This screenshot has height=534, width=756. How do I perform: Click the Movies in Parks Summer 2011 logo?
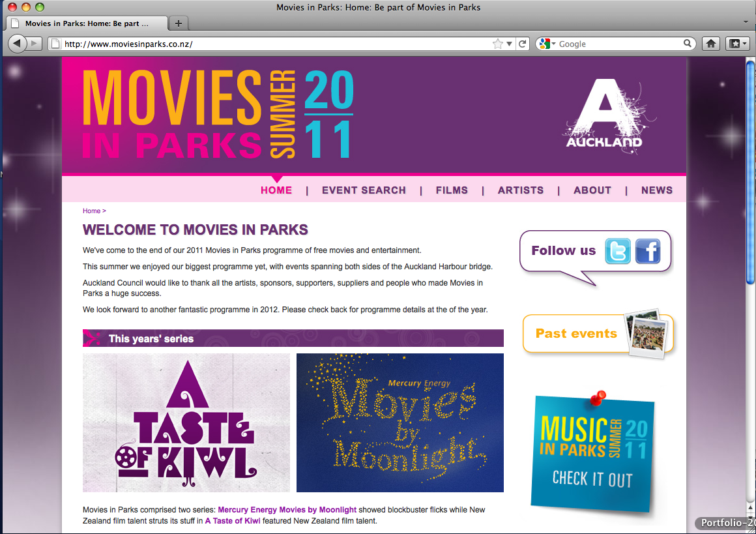218,114
